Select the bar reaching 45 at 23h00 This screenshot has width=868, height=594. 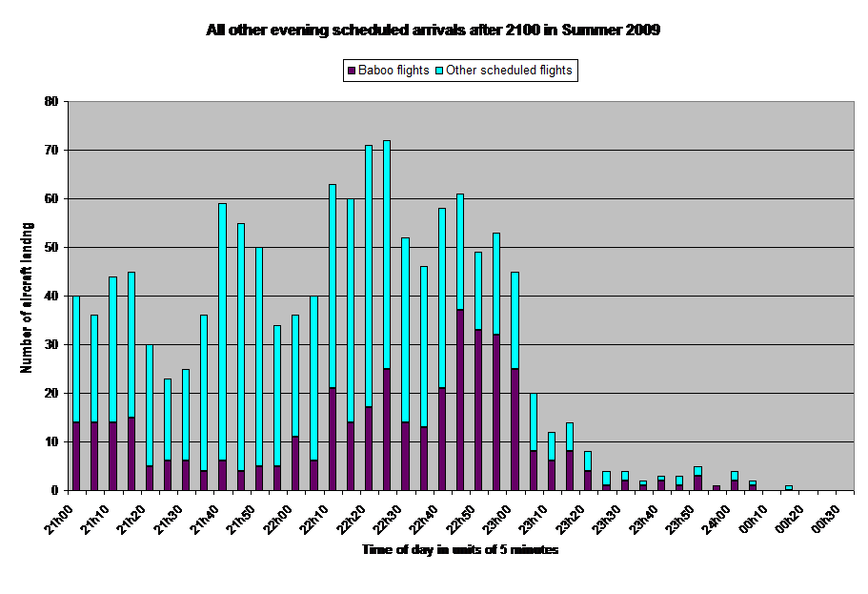pyautogui.click(x=515, y=381)
